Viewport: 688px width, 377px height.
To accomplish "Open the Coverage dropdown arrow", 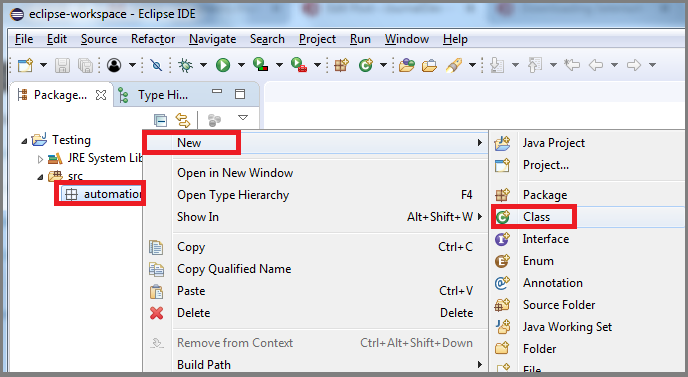I will click(279, 65).
